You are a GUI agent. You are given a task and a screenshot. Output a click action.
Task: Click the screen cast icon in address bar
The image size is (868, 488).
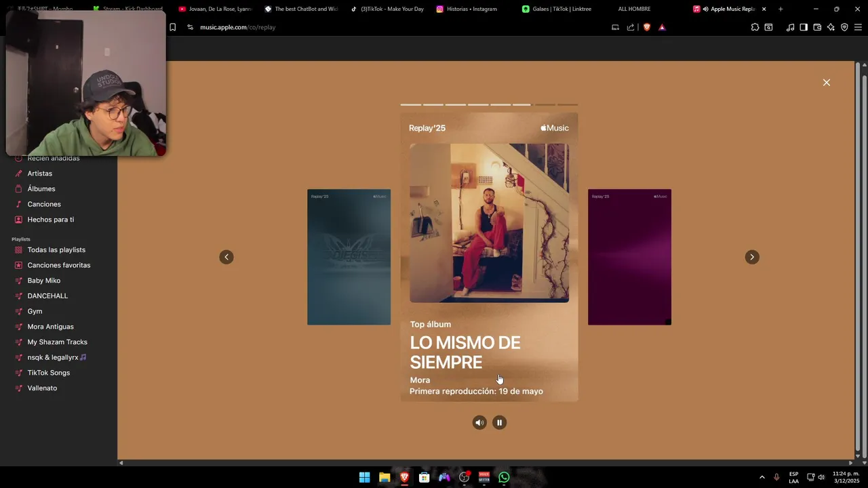pos(615,27)
